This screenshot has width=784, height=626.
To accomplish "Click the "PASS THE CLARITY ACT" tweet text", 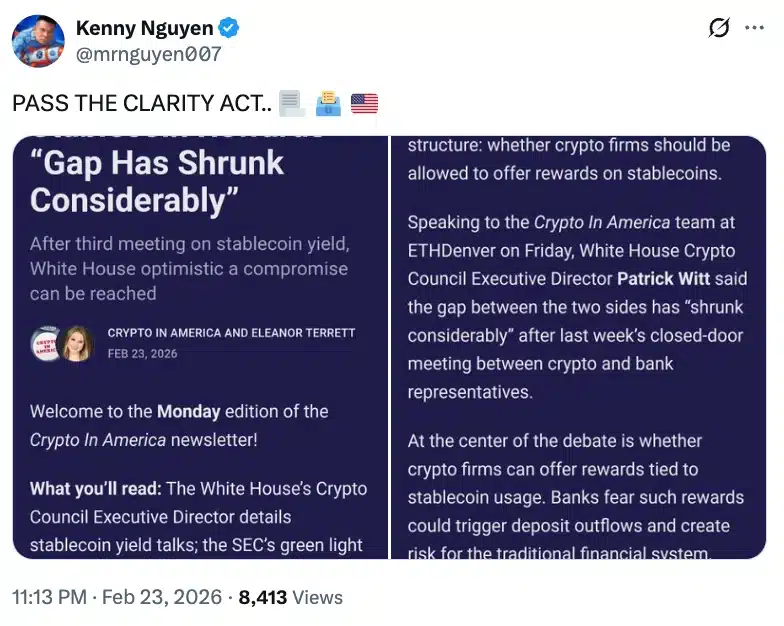I will pos(140,102).
